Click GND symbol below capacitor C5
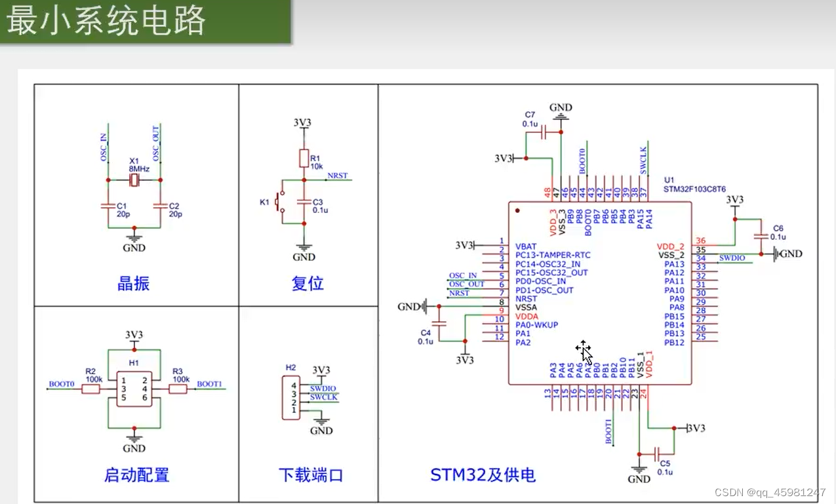Viewport: 836px width, 504px height. coord(639,473)
